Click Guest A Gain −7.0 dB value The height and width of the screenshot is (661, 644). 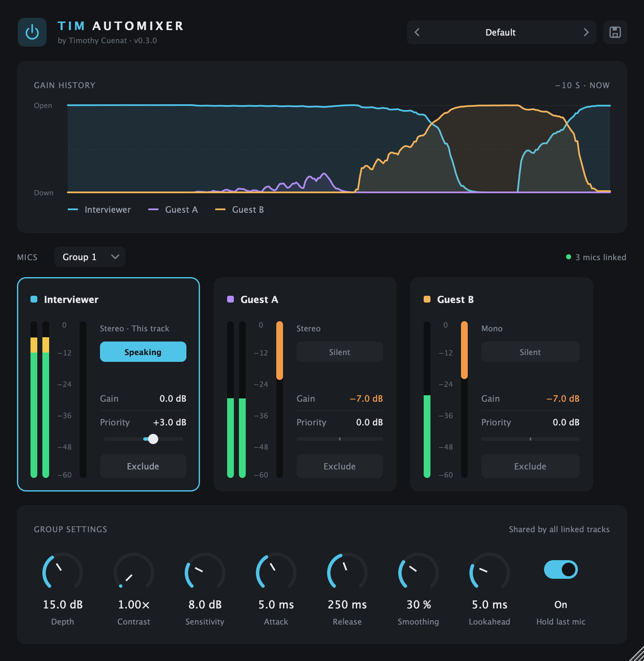tap(366, 399)
